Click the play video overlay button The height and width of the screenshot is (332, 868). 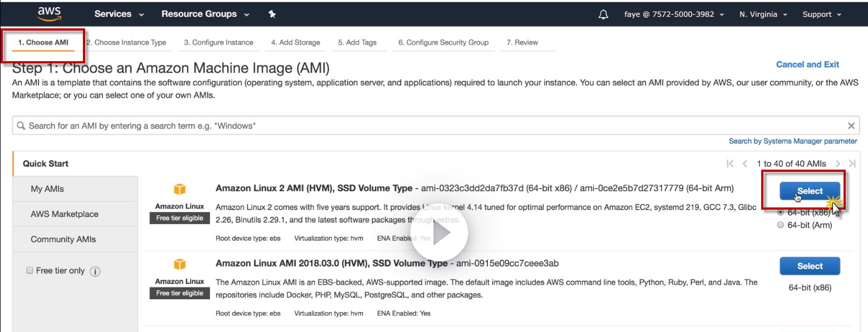coord(440,234)
